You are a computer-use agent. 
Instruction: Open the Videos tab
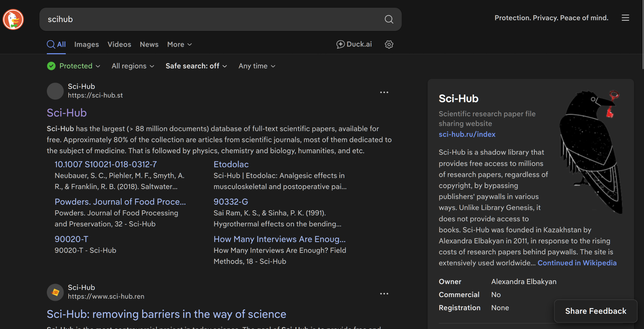(x=119, y=45)
